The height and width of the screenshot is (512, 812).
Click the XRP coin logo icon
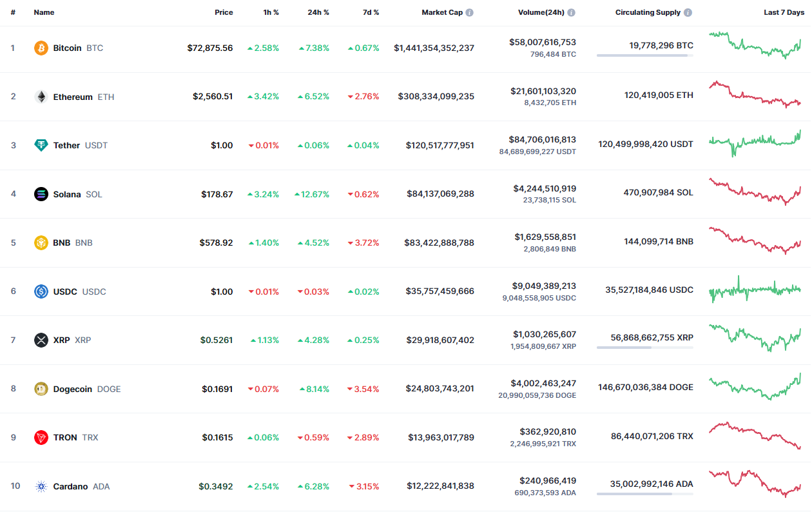coord(41,340)
